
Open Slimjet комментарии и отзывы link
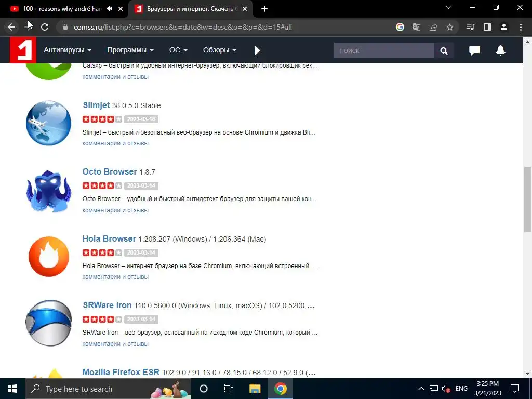coord(115,143)
